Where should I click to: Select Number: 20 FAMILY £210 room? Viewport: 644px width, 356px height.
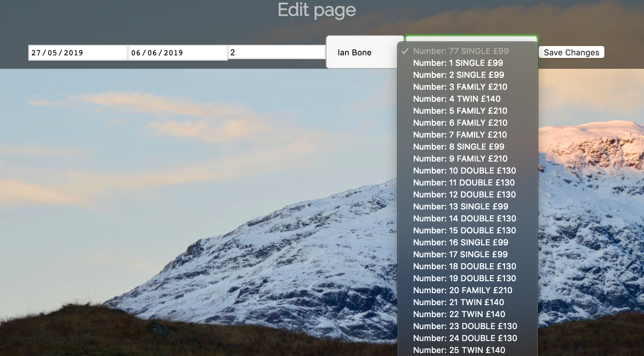click(462, 290)
